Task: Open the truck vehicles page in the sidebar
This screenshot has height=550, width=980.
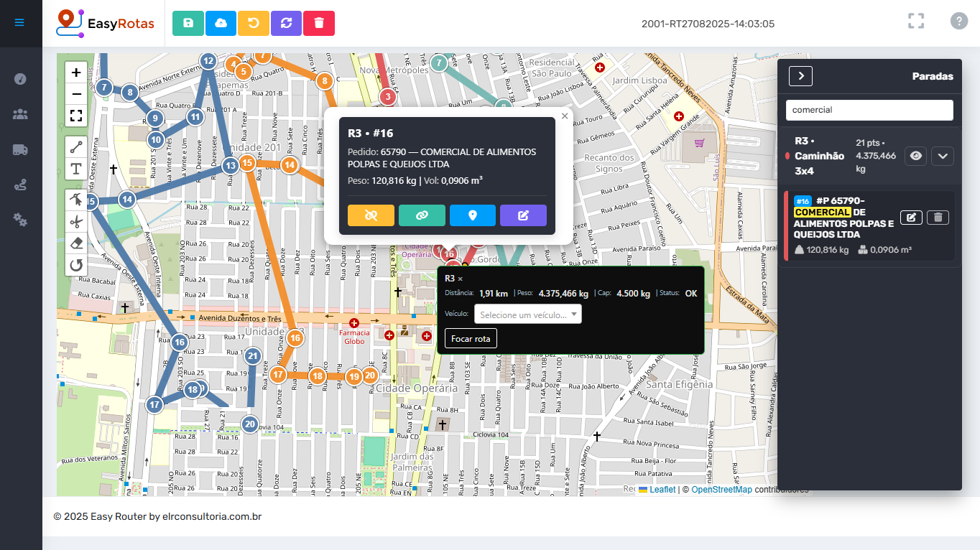Action: click(20, 149)
